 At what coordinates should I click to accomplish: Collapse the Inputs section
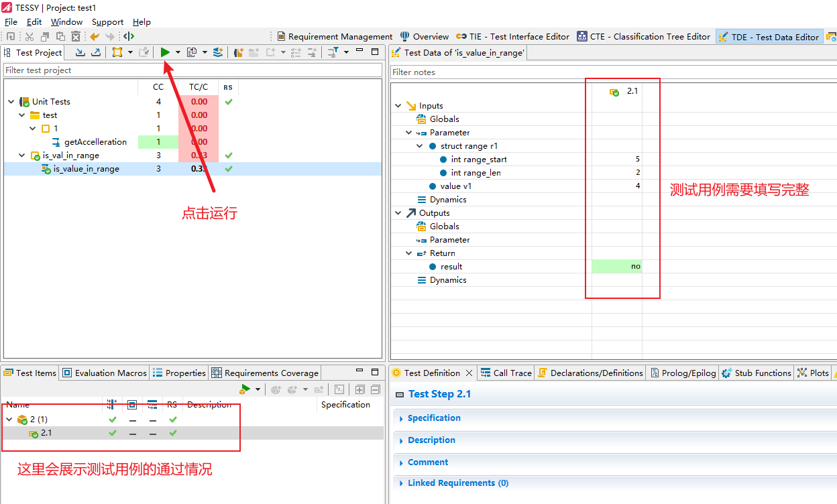pos(398,106)
